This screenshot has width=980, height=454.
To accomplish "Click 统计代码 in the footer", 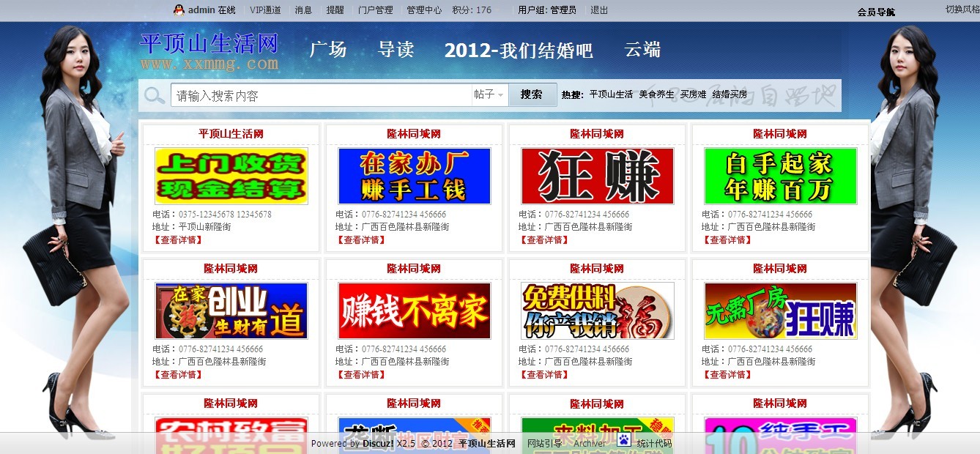I will tap(654, 444).
